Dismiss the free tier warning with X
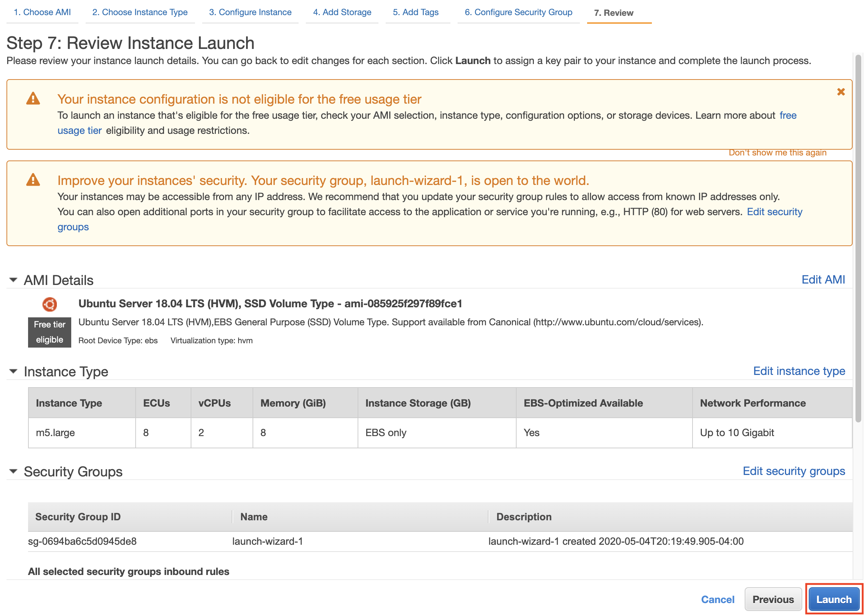 coord(840,92)
